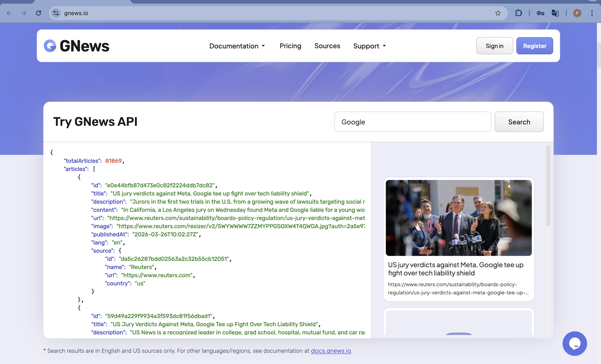Open the GNews logo homepage icon
Image resolution: width=601 pixels, height=364 pixels.
click(x=50, y=46)
